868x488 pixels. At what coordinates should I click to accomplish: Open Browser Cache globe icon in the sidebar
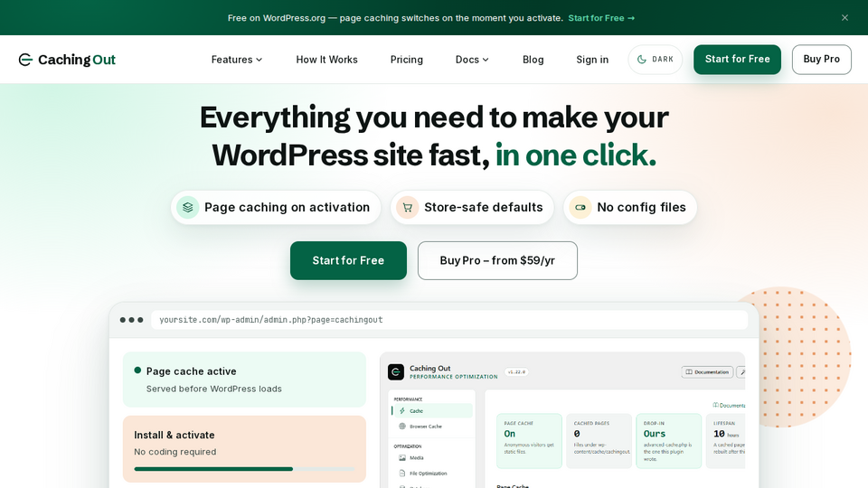coord(402,426)
